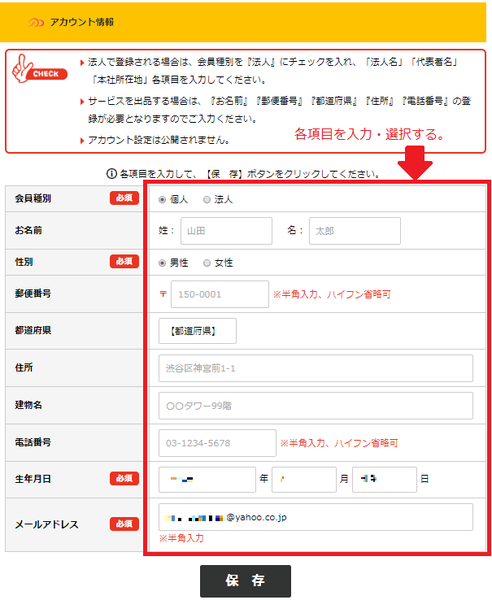
Task: Click phone note ※半角入力、ハイフン省略可
Action: tap(339, 443)
